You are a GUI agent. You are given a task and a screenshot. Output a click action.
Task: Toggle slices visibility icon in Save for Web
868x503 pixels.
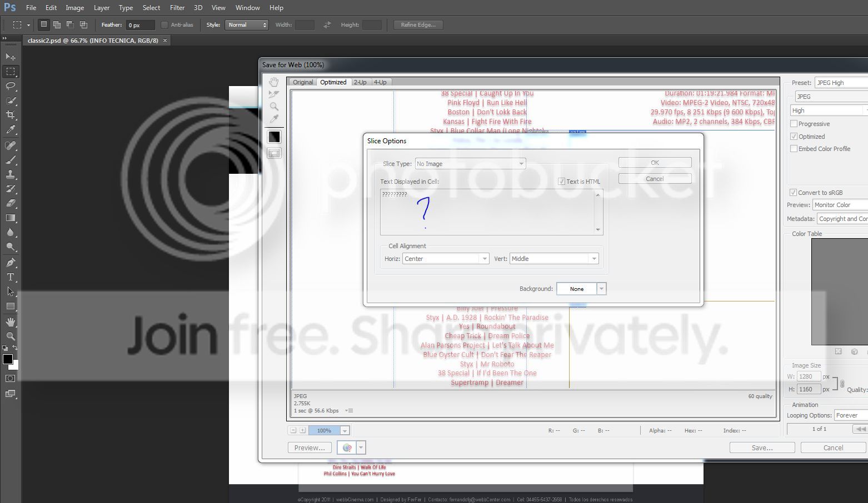tap(274, 153)
